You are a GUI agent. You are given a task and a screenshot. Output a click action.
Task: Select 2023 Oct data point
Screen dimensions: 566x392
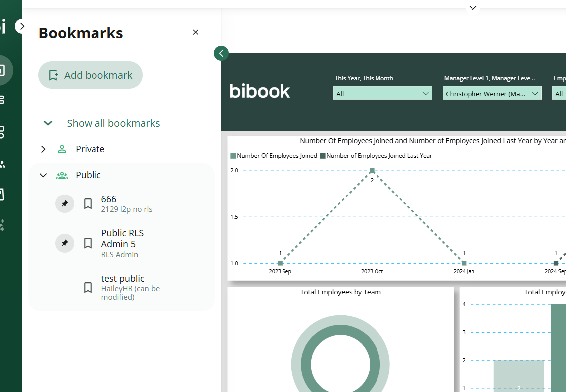[x=372, y=170]
